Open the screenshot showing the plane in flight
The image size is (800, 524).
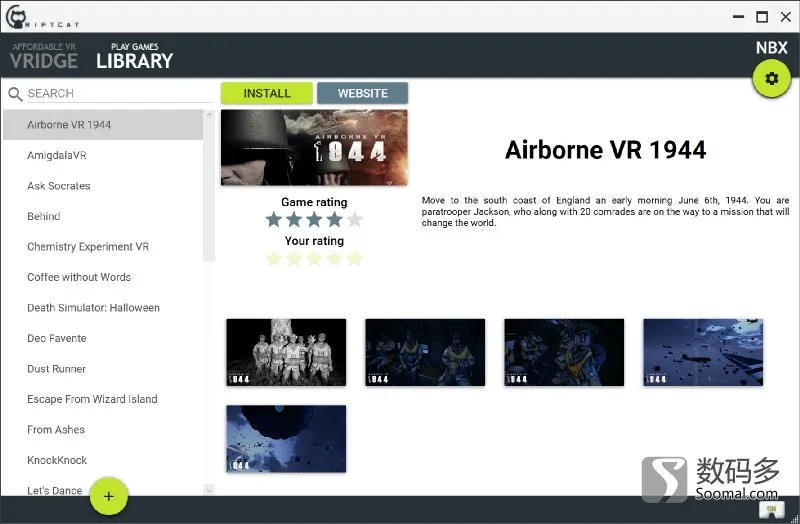pyautogui.click(x=703, y=353)
